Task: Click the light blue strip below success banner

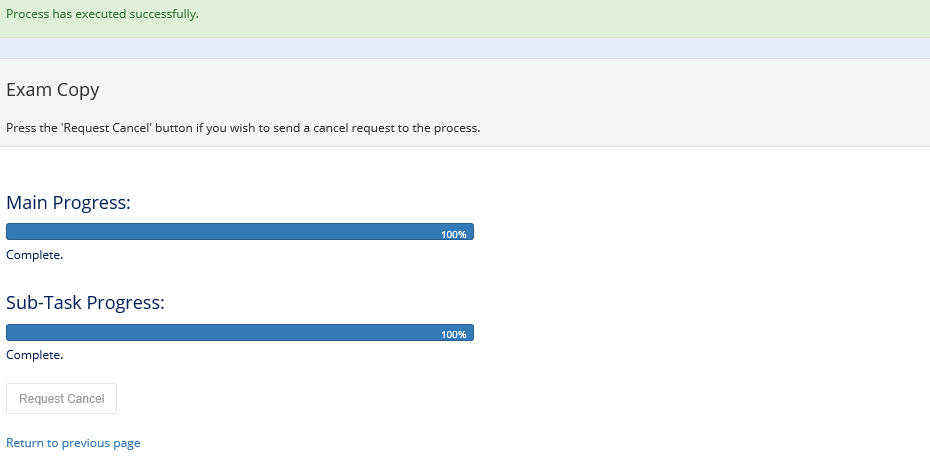Action: pyautogui.click(x=465, y=48)
